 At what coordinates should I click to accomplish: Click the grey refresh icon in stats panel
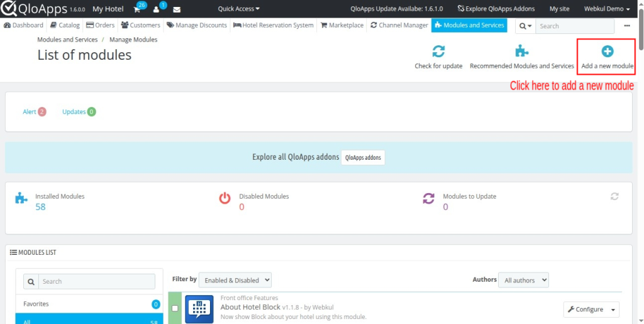[614, 196]
